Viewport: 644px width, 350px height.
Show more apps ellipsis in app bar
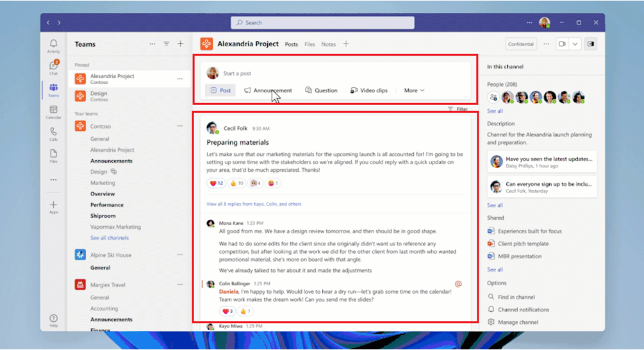(53, 179)
